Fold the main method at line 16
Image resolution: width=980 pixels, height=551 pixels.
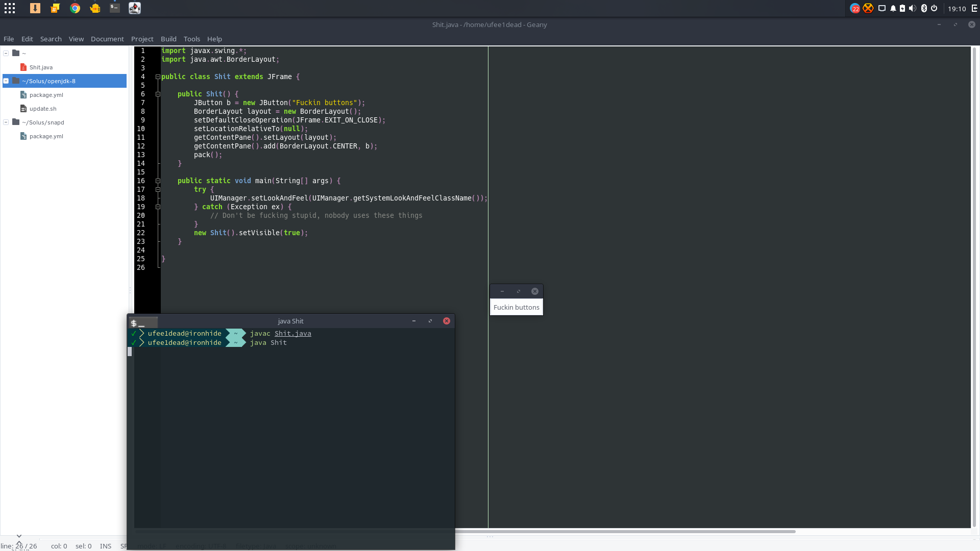(x=158, y=181)
